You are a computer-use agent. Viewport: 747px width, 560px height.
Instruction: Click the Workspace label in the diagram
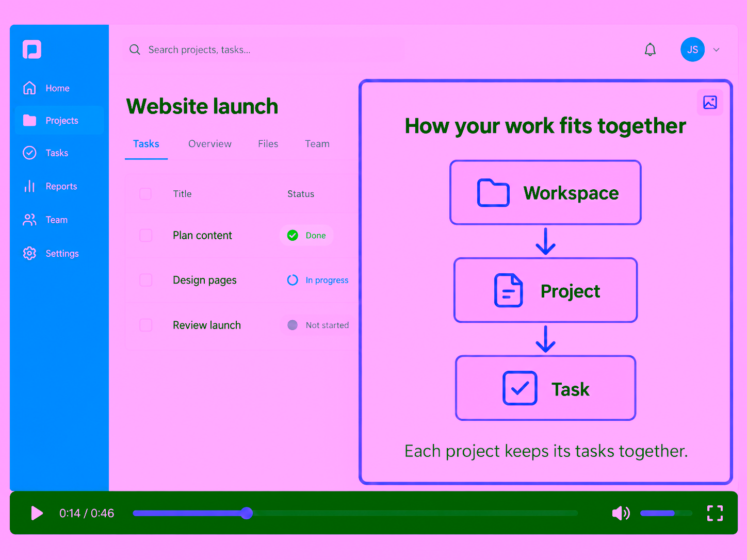tap(571, 193)
